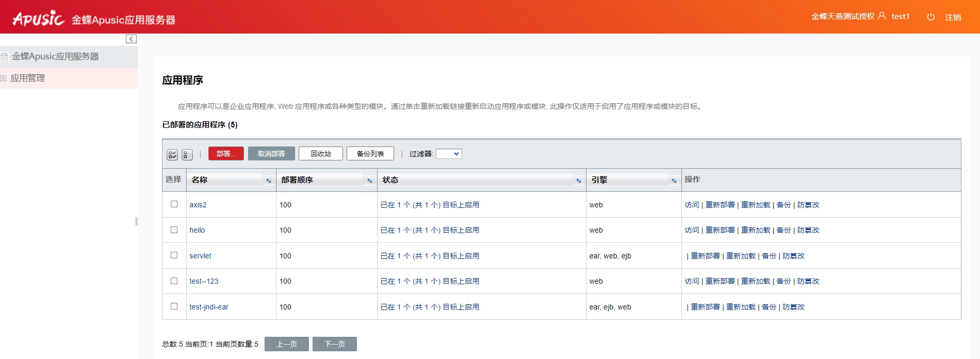Click the red 部署... button
This screenshot has height=359, width=980.
[226, 154]
